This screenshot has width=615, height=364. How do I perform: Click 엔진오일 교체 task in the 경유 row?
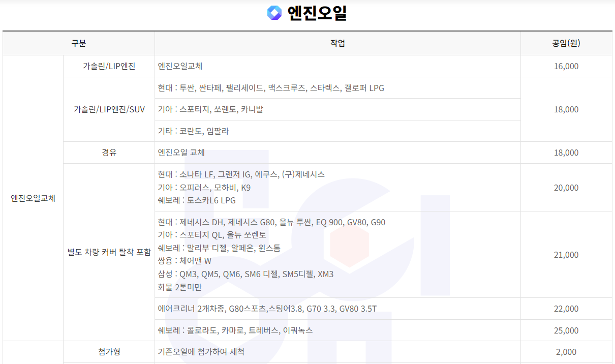pos(181,153)
